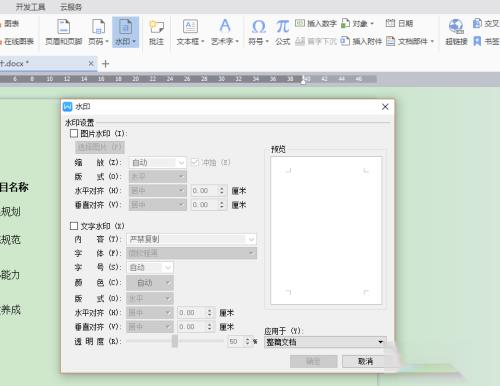This screenshot has height=386, width=500.
Task: Open the 内容 text content dropdown
Action: [192, 239]
